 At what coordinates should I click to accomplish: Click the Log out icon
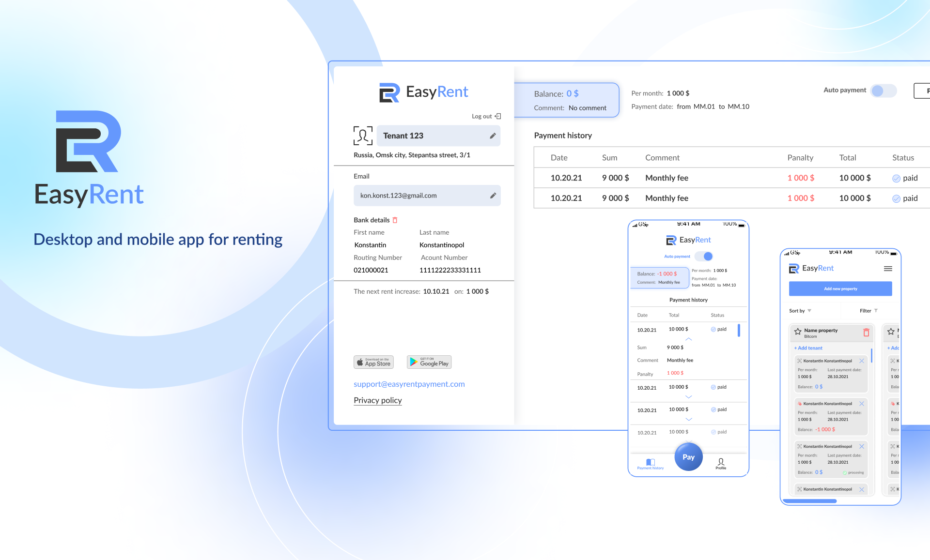click(x=498, y=116)
